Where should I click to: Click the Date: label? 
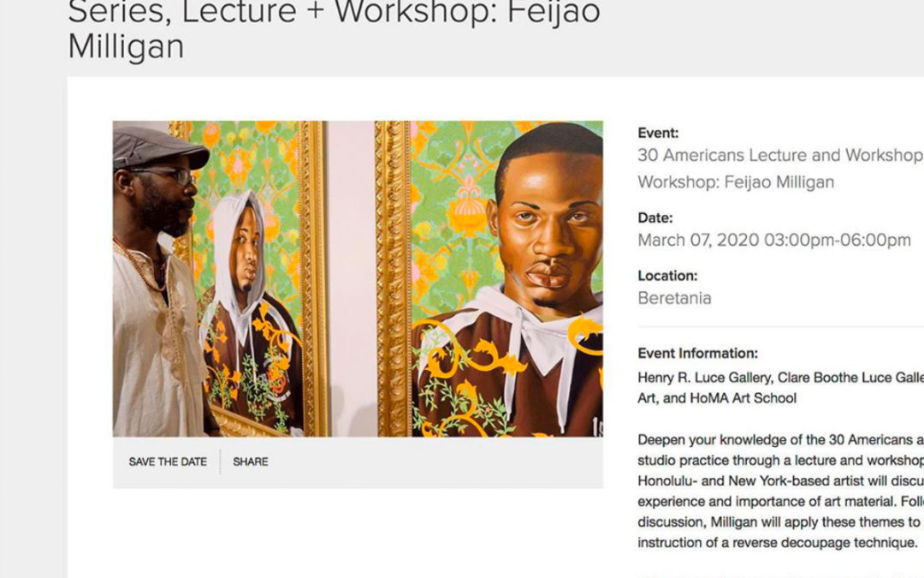655,217
